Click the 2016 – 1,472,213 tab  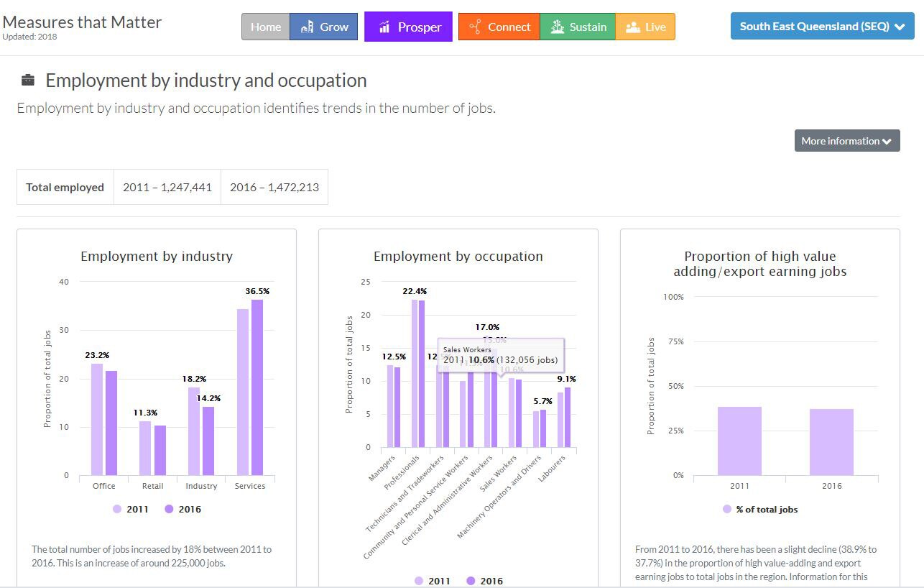pyautogui.click(x=274, y=186)
